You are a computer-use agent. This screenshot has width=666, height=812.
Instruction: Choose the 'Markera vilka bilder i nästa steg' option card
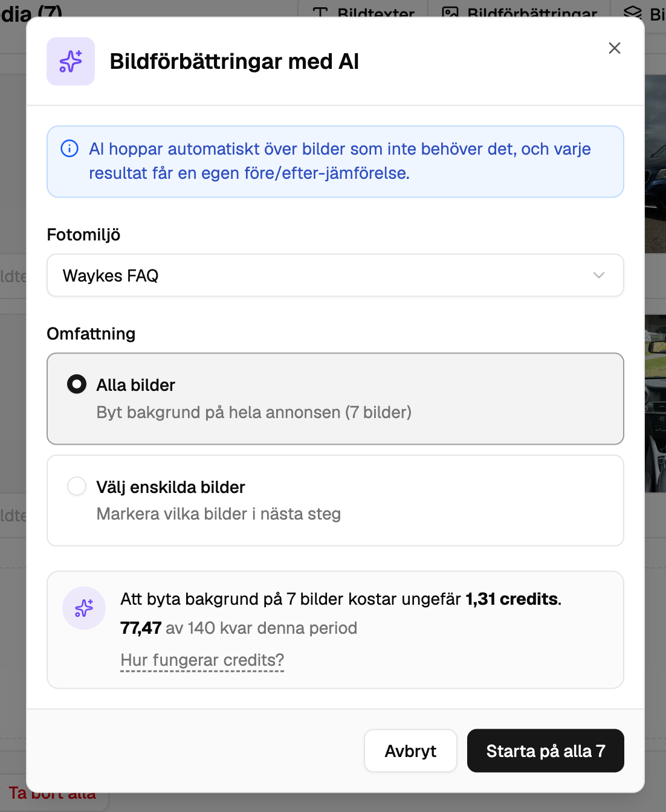(335, 500)
